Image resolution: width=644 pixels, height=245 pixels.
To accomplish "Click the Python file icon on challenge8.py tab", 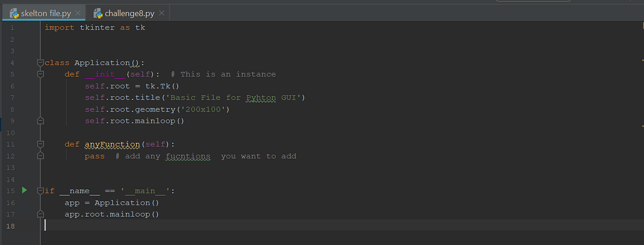I will [97, 13].
